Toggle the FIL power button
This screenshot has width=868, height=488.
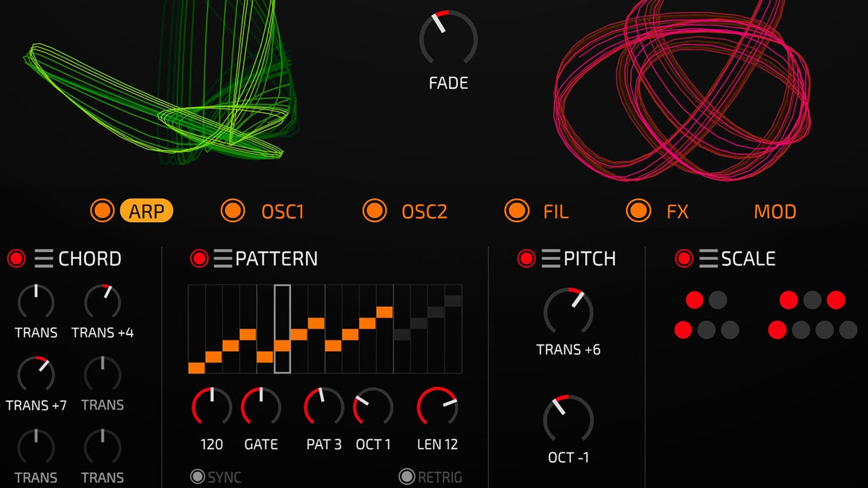[516, 211]
